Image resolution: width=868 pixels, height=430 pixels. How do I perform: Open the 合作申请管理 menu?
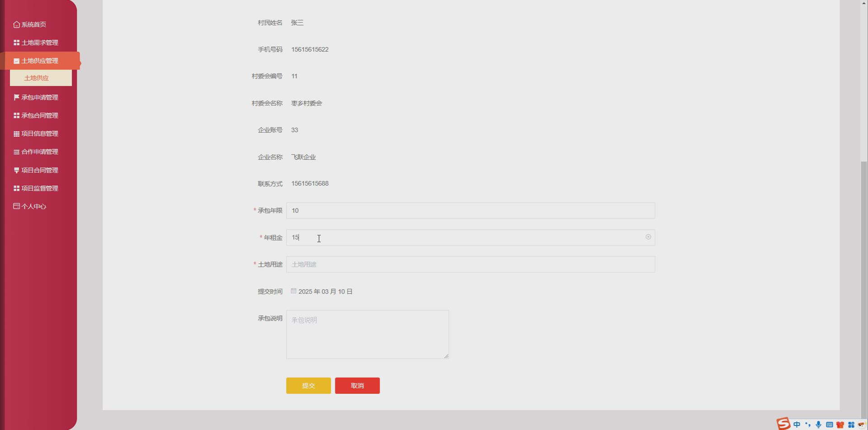pos(36,152)
